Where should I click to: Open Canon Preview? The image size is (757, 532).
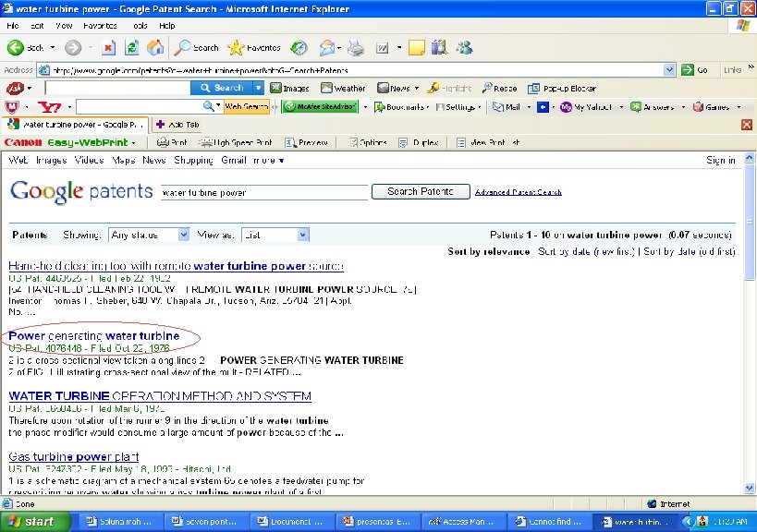tap(307, 142)
